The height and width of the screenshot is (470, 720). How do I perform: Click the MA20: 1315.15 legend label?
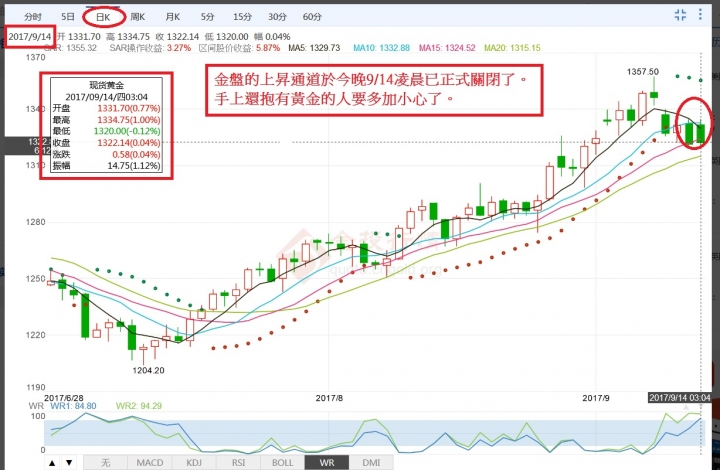512,48
